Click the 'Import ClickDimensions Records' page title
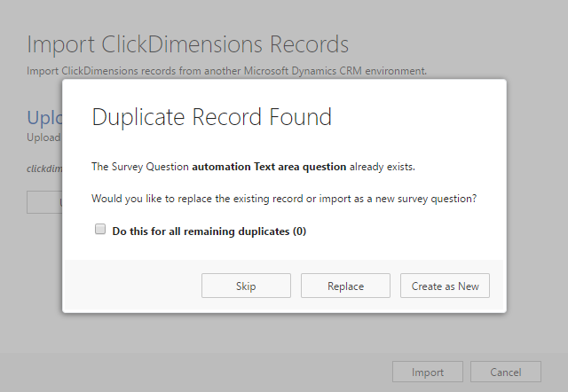The height and width of the screenshot is (392, 568). [x=187, y=44]
